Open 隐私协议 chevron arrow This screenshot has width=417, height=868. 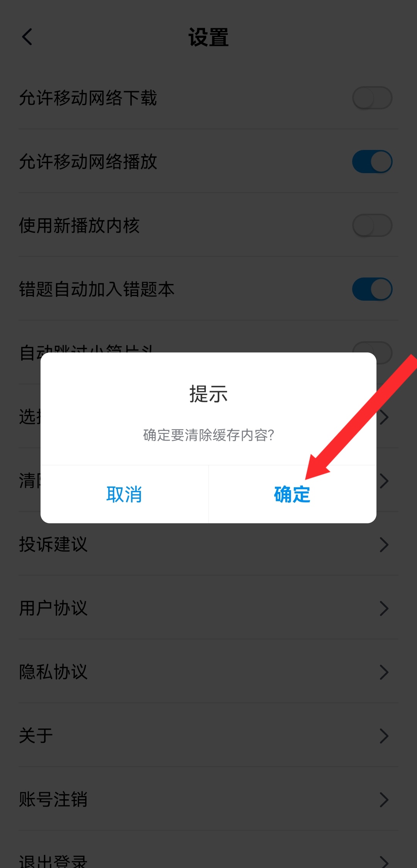tap(384, 672)
